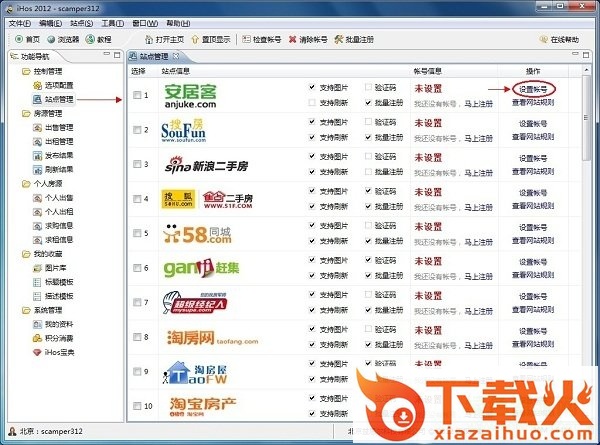
Task: Click 检查帐号 toolbar button
Action: point(262,39)
